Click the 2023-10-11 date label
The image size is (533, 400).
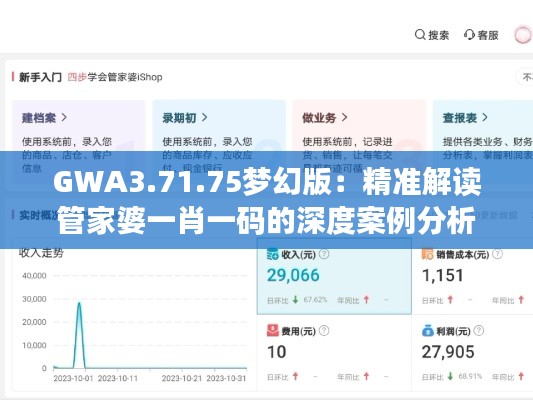(x=118, y=378)
